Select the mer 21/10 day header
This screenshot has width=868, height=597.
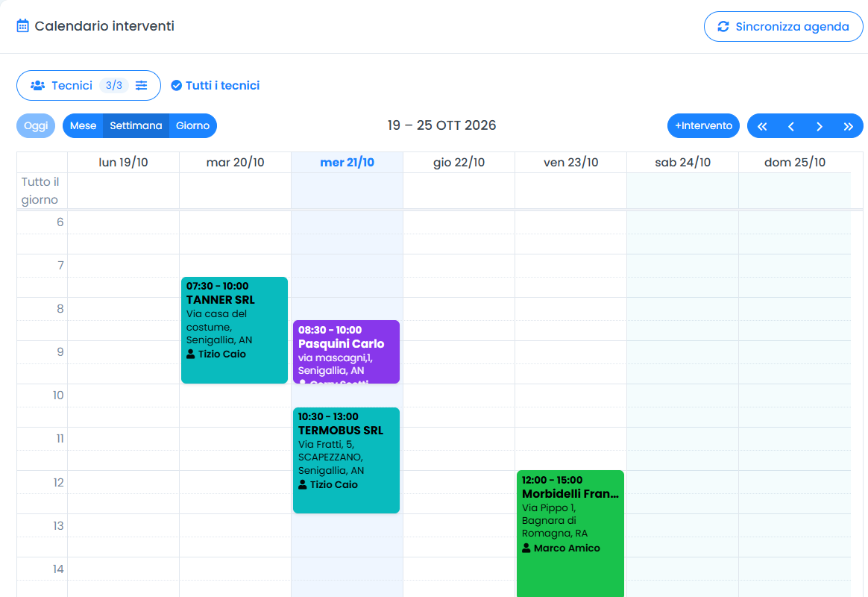click(347, 162)
